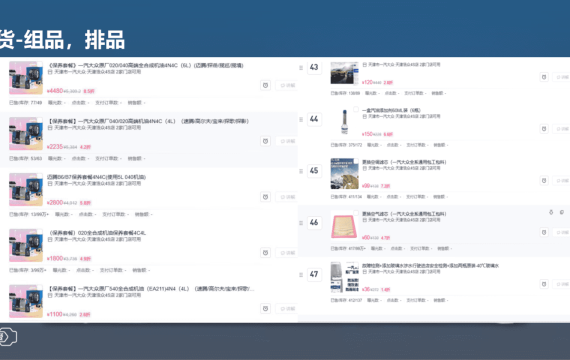Click the clock icon on product row 46
This screenshot has width=570, height=360.
coord(544,232)
